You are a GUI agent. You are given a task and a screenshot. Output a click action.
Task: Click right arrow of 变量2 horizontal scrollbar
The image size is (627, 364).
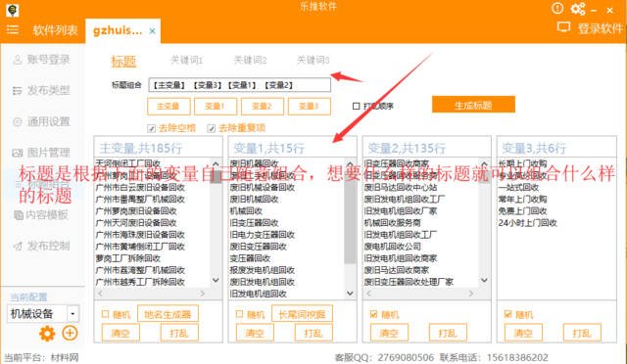click(x=471, y=294)
